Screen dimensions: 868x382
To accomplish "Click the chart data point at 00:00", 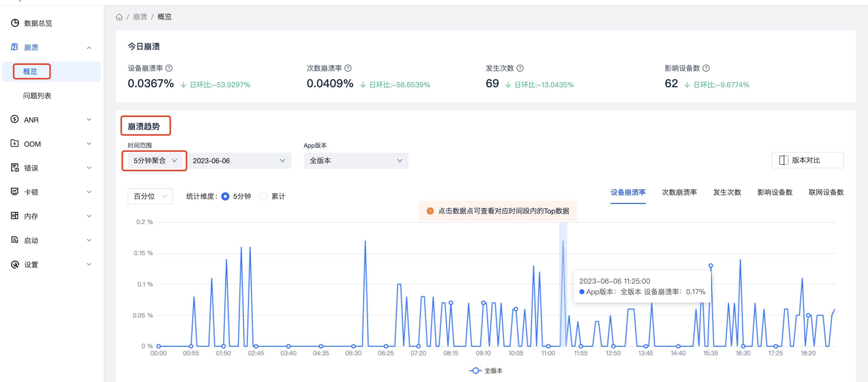I will coord(158,346).
